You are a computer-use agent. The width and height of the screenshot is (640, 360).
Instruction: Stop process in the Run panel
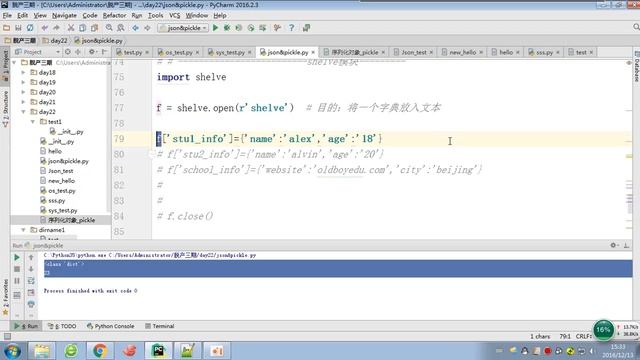[x=17, y=269]
